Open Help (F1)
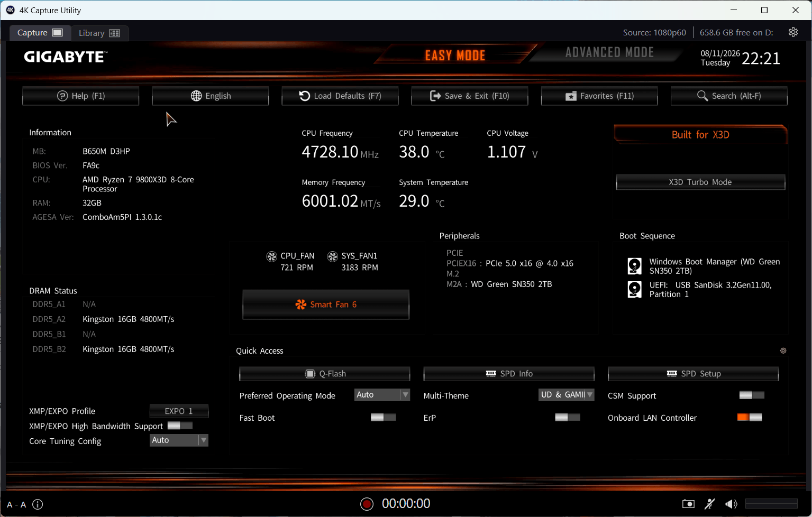 point(81,96)
